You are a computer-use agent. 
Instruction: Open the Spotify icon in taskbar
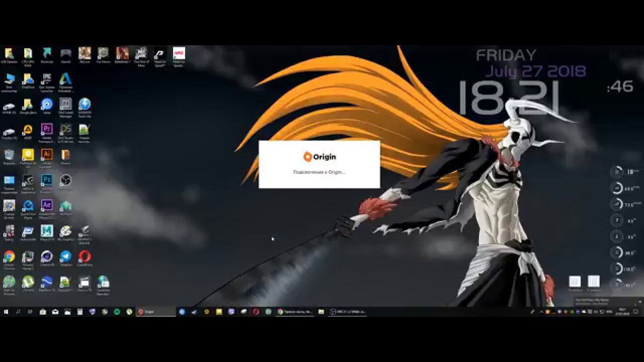click(x=117, y=312)
